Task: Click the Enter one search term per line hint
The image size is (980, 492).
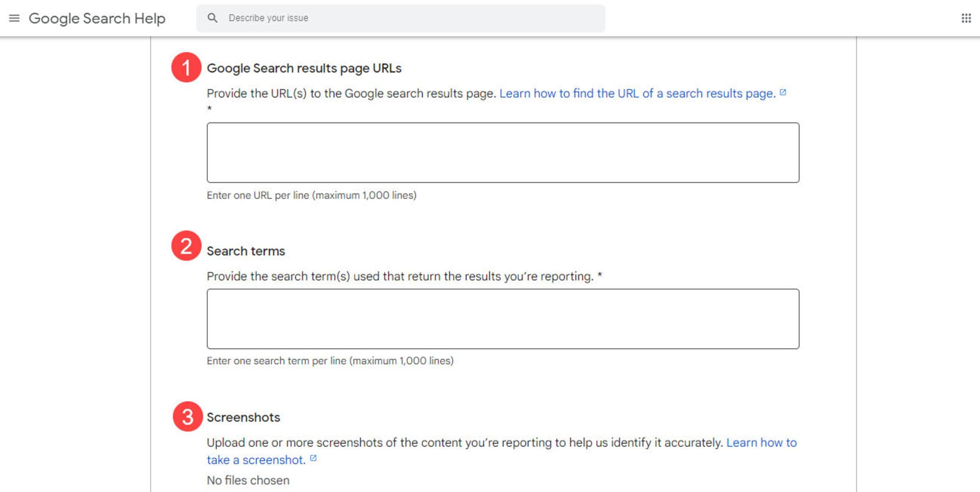Action: point(330,361)
